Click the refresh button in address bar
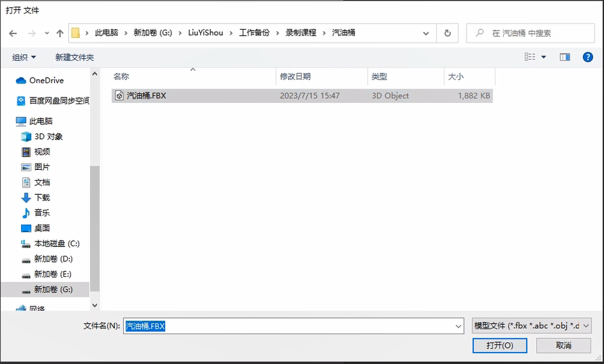Image resolution: width=604 pixels, height=364 pixels. pos(447,33)
